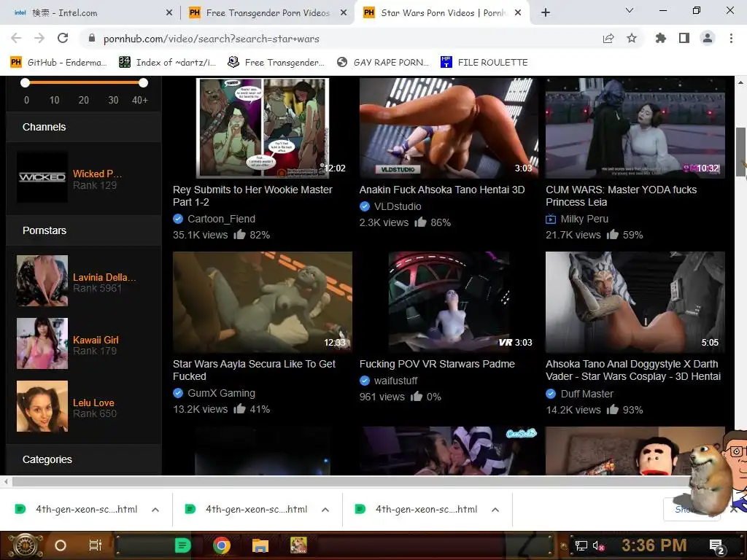Open the VLDstudio uploader link

coord(398,206)
